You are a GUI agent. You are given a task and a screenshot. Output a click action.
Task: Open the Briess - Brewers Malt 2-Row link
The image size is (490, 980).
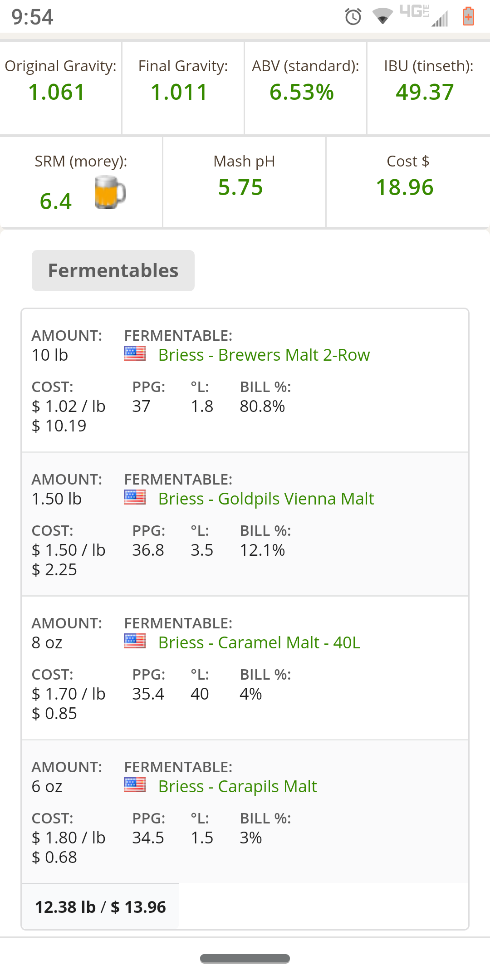point(264,355)
